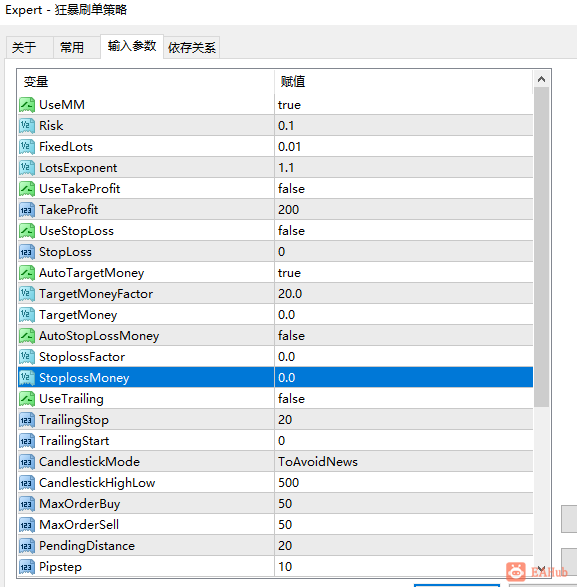
Task: Click the CandlestickHighLow value 500
Action: coord(288,483)
